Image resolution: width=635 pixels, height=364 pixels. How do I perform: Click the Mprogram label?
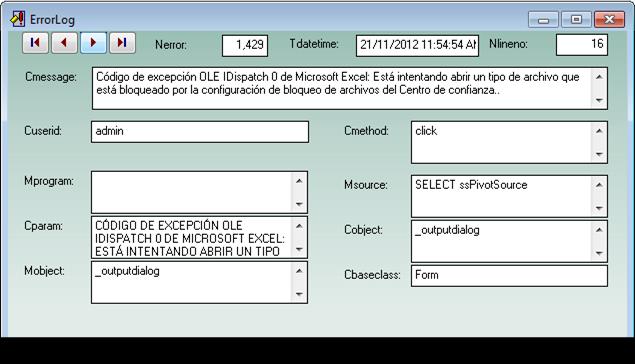tap(49, 181)
